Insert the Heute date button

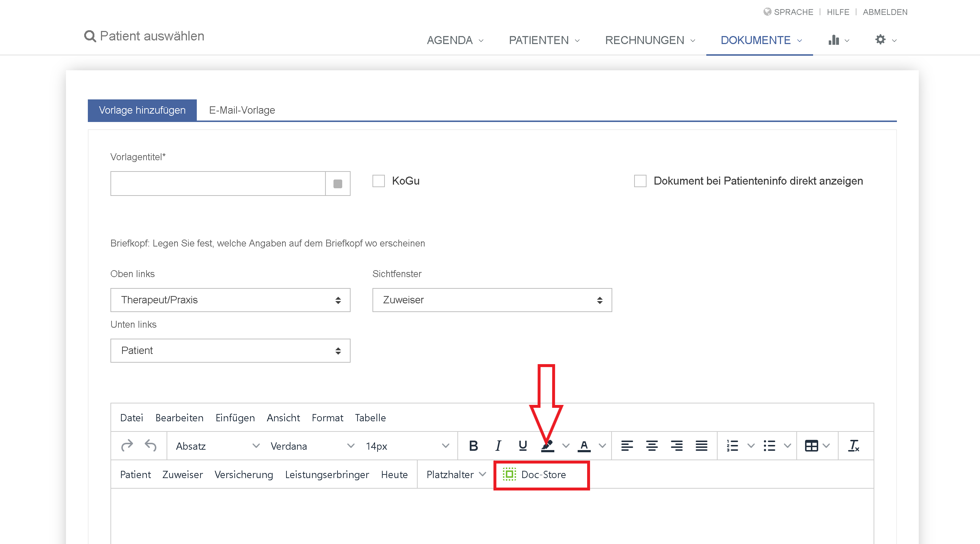pos(394,474)
